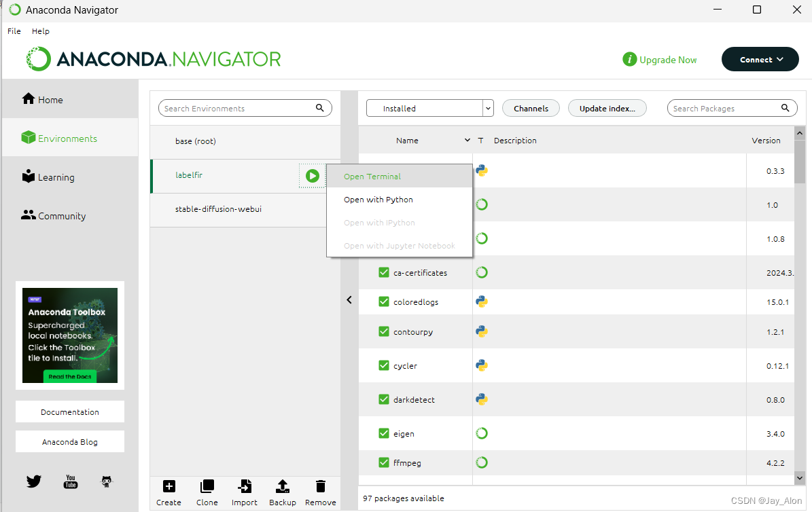The height and width of the screenshot is (512, 812).
Task: Expand the Connect dropdown button
Action: [760, 60]
